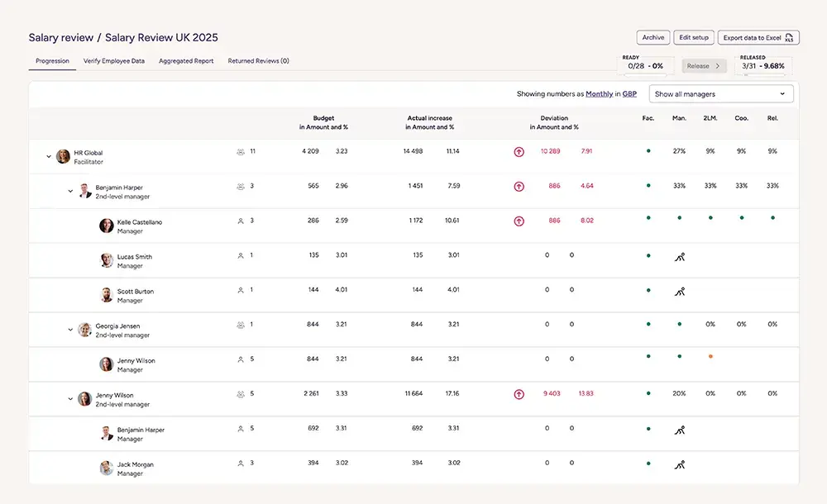Click the orange 2LM status dot for Jenny Wilson manager row
Viewport: 827px width, 504px height.
(710, 356)
